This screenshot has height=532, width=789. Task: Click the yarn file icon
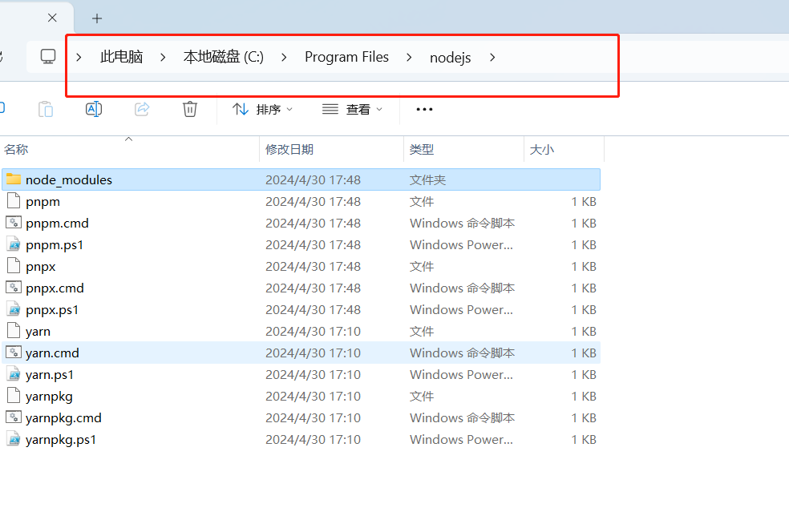pyautogui.click(x=14, y=330)
